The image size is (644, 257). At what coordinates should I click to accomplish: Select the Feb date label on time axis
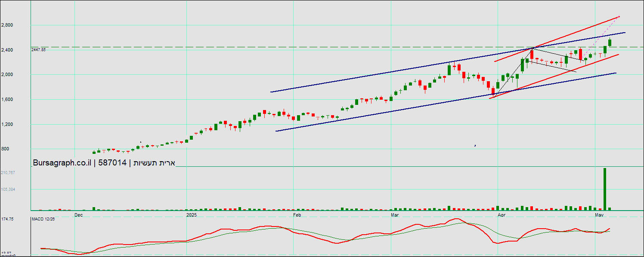[x=297, y=214]
